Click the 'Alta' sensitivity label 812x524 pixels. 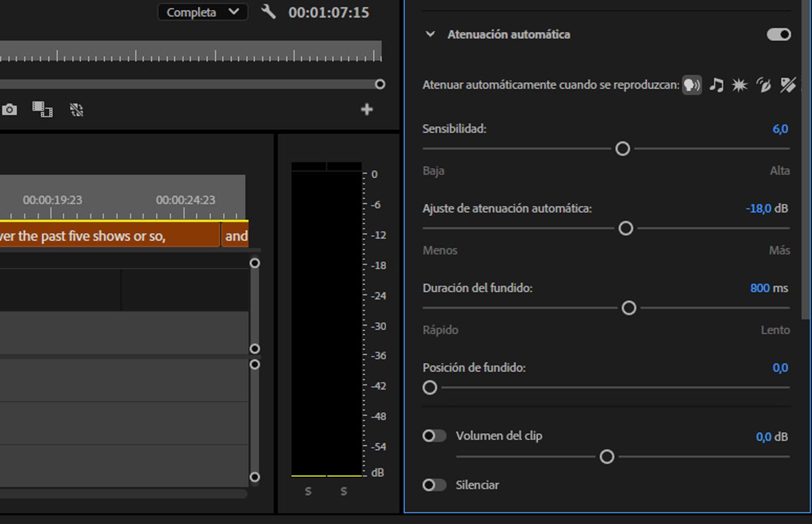click(780, 171)
